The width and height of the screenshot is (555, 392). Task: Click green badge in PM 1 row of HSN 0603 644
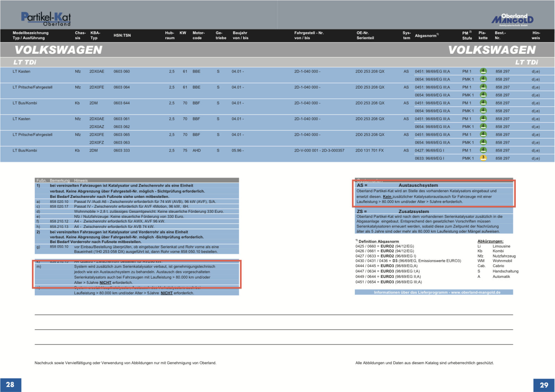pos(483,103)
